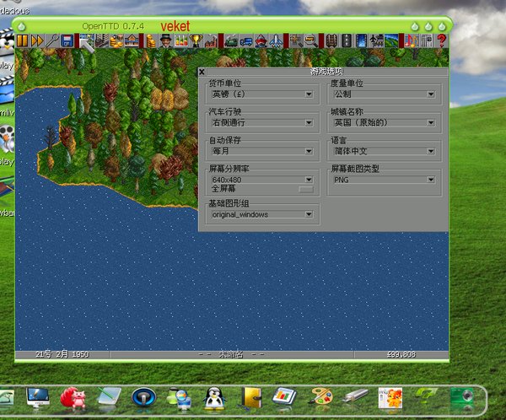Viewport: 506px width, 420px height.
Task: Open the town directory toolbar icon
Action: [102, 41]
